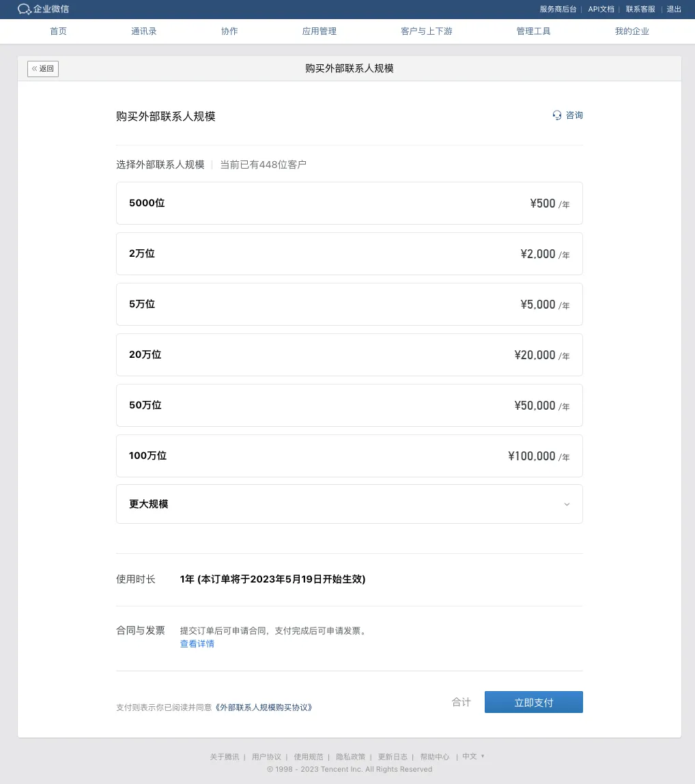695x784 pixels.
Task: Click 退出 to log out
Action: pos(673,9)
